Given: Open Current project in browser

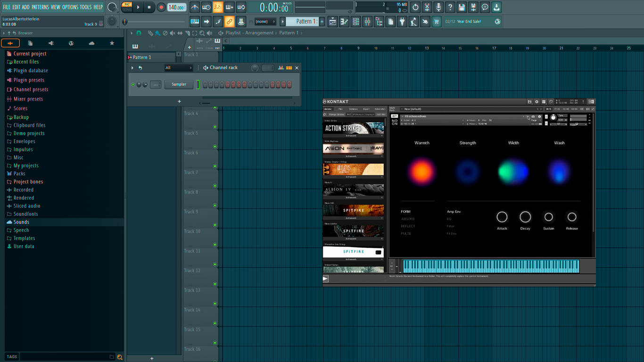Looking at the screenshot, I should (30, 54).
